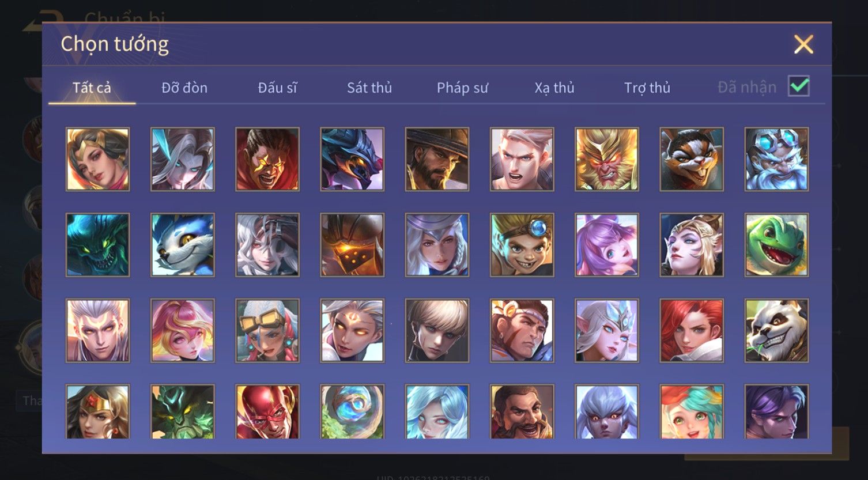Select the bearded man in wide hat
Viewport: 868px width, 480px height.
pos(437,159)
